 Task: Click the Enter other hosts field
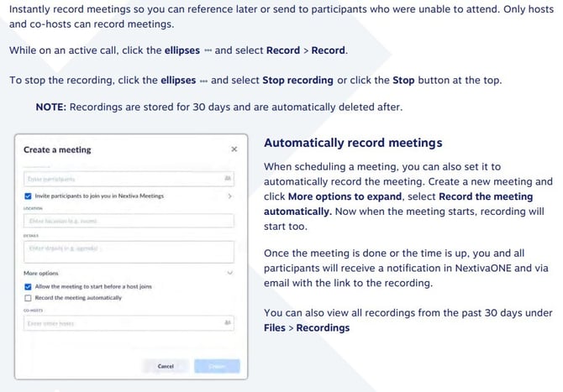(x=118, y=322)
